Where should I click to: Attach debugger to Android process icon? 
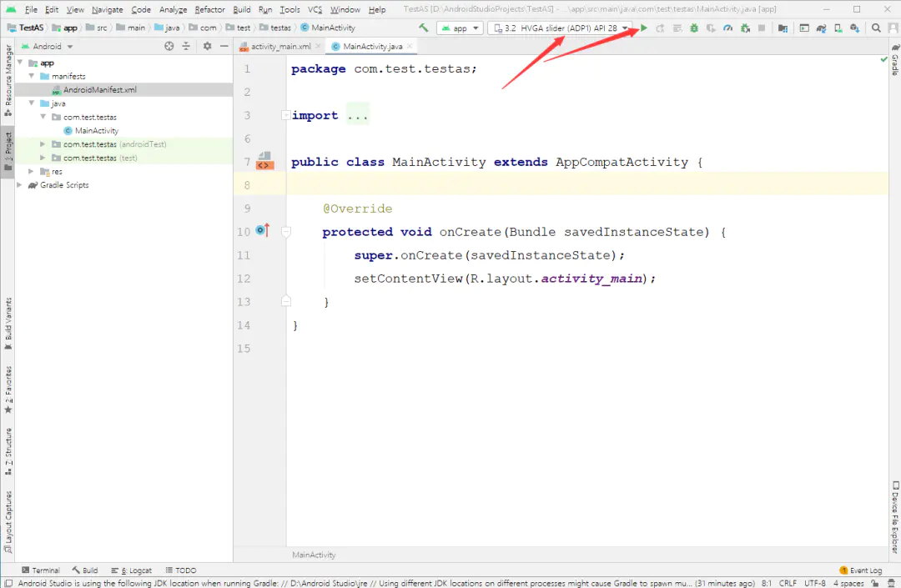pyautogui.click(x=745, y=28)
